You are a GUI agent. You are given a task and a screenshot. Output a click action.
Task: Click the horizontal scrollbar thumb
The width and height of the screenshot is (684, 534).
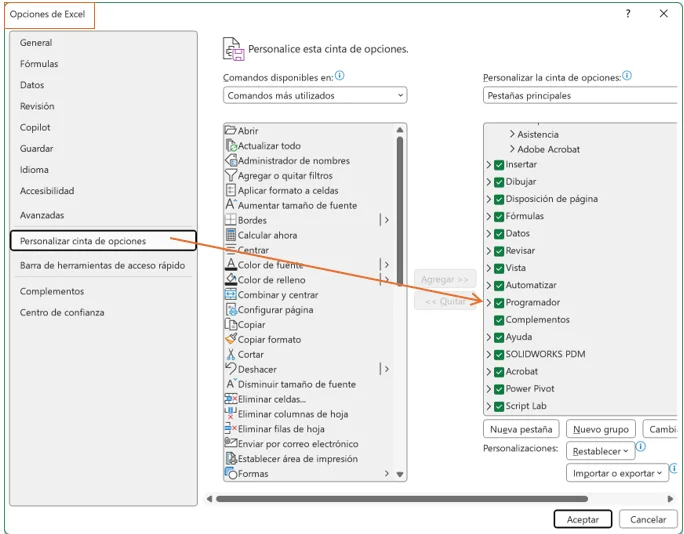coord(402,499)
